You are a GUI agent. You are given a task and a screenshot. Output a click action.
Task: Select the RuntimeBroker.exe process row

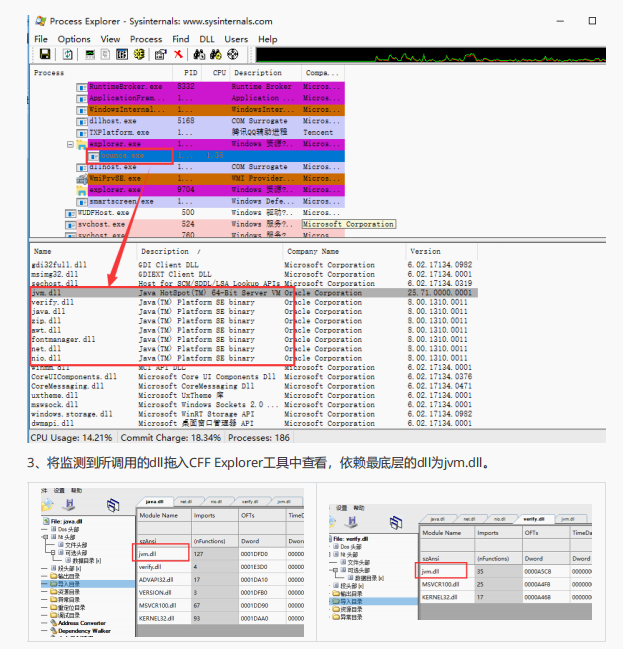point(209,87)
